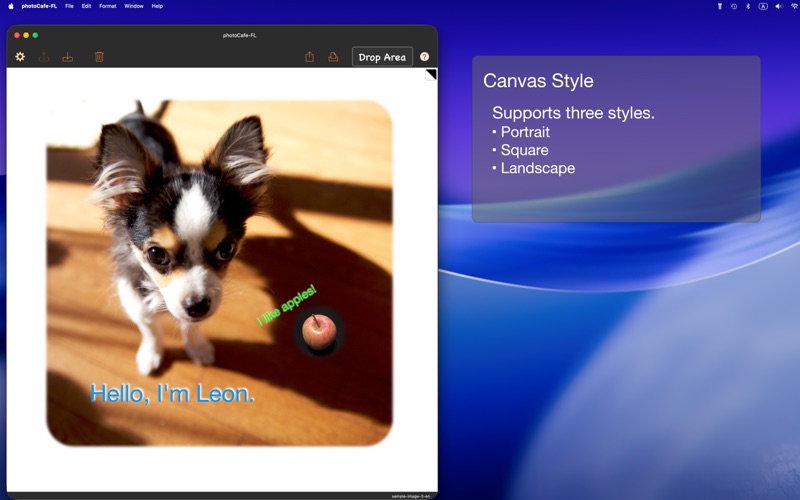Open the settings gear in photoCafe toolbar
This screenshot has height=500, width=800.
pos(20,57)
